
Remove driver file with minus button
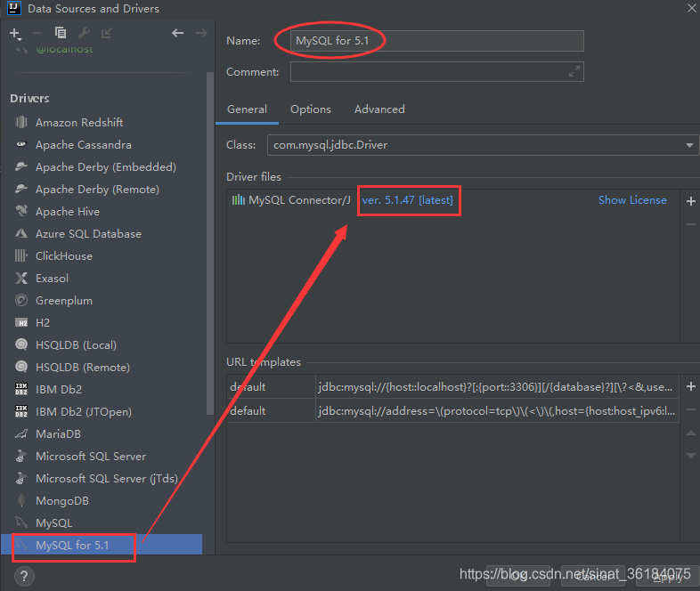coord(690,224)
